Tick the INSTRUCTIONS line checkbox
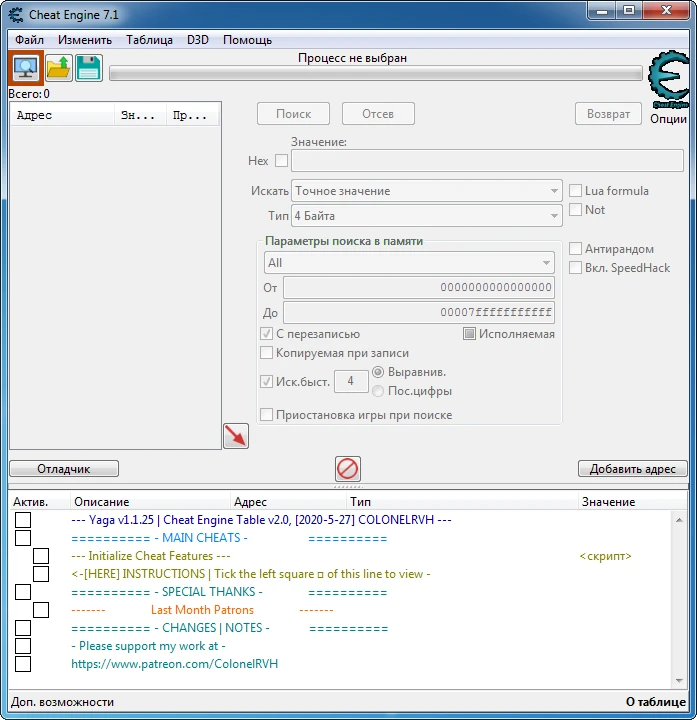 click(41, 574)
